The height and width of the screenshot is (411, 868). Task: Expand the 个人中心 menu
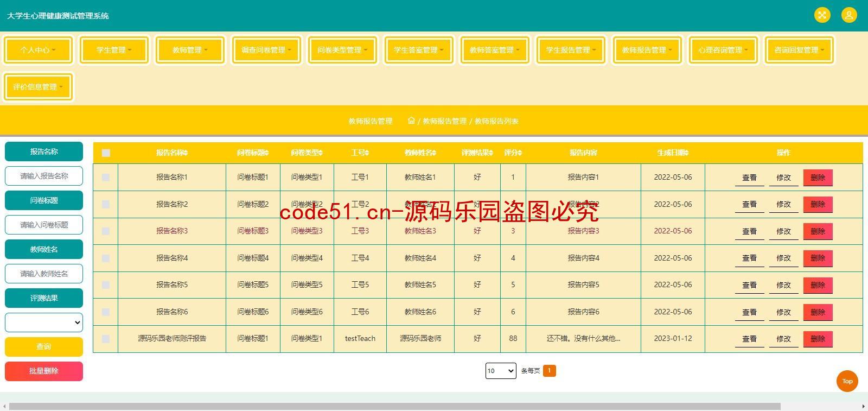click(38, 50)
